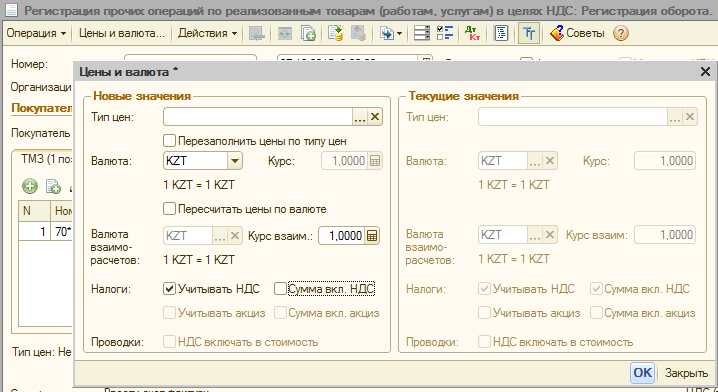The width and height of the screenshot is (718, 392).
Task: Open the Советы tips button
Action: click(x=577, y=33)
